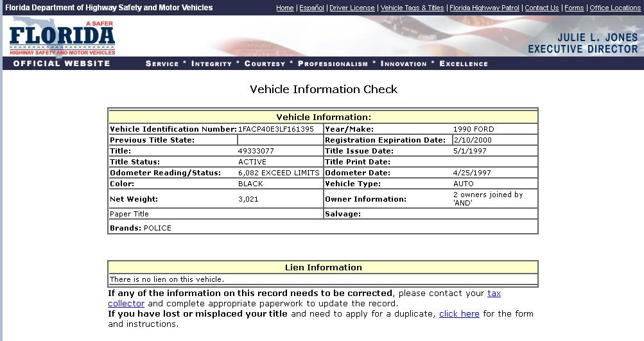The width and height of the screenshot is (644, 341).
Task: Open the Florida Highway Patrol link
Action: (484, 8)
